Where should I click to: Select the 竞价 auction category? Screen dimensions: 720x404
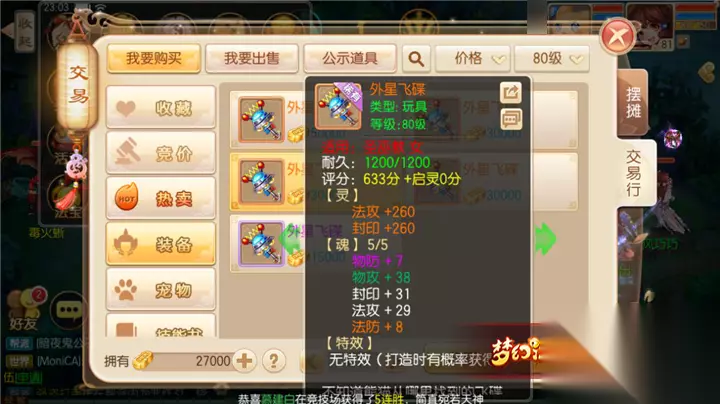pyautogui.click(x=161, y=153)
